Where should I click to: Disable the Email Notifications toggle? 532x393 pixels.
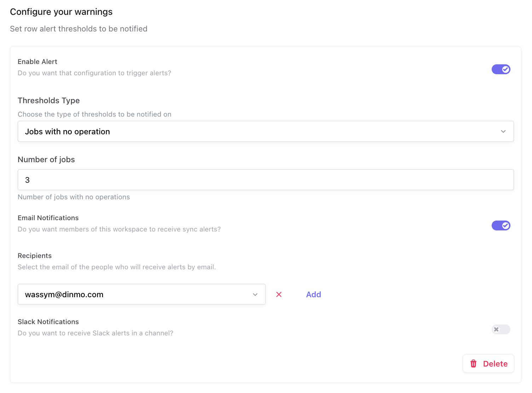(501, 225)
